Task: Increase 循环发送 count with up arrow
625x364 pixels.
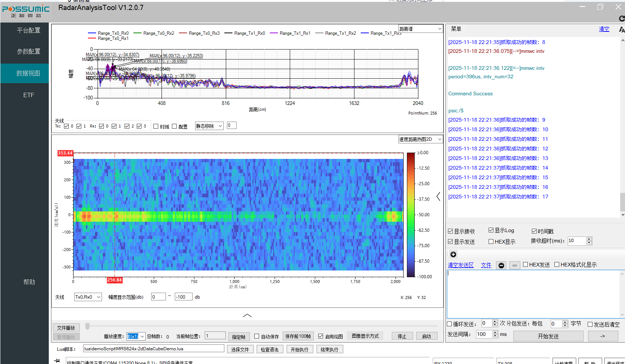Action: (495, 322)
